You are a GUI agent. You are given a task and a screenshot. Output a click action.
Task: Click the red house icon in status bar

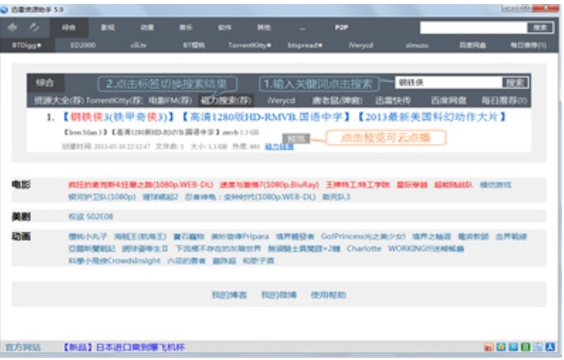[488, 347]
